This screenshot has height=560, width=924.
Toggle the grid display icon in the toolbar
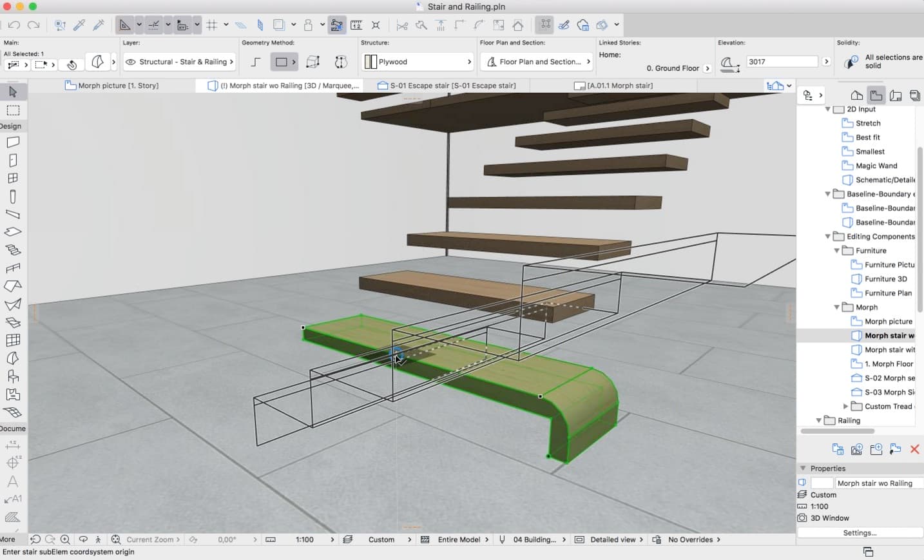pyautogui.click(x=211, y=25)
